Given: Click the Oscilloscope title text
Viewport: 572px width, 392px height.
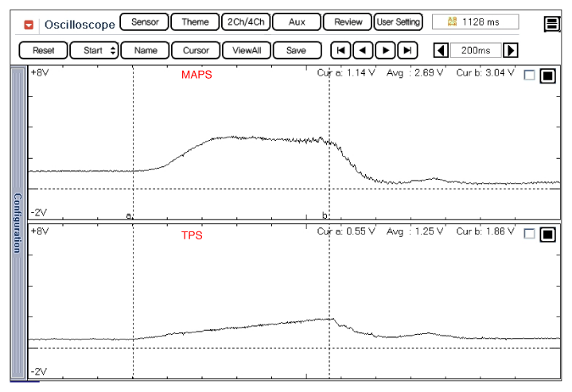Looking at the screenshot, I should 80,25.
